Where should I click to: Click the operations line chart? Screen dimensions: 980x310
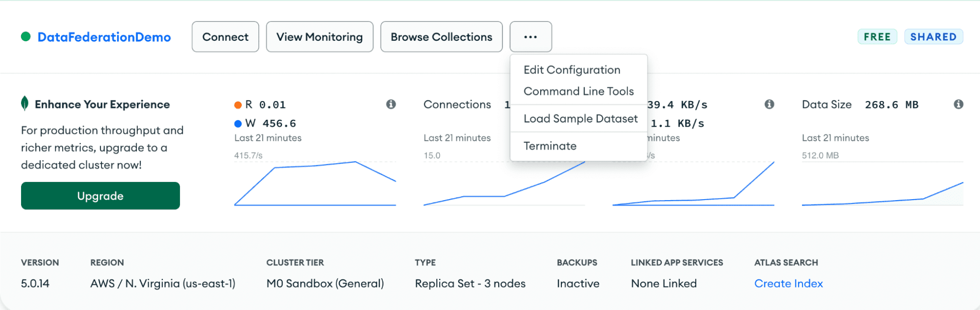point(315,183)
